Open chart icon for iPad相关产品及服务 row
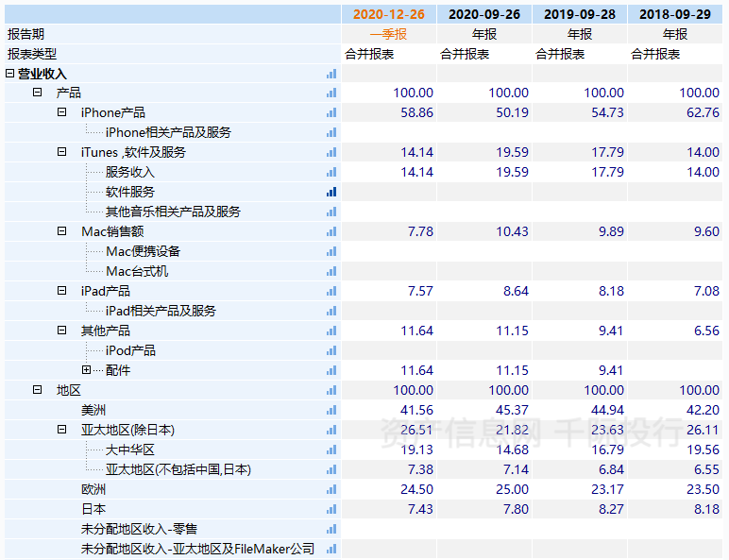 coord(331,311)
